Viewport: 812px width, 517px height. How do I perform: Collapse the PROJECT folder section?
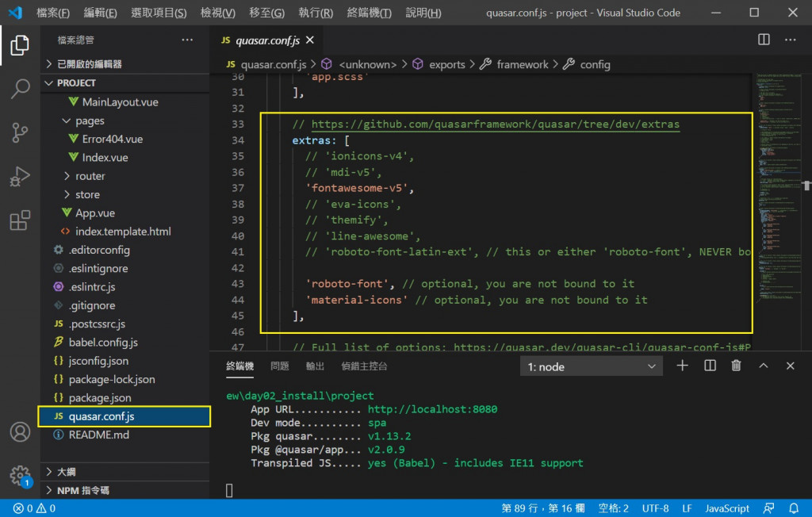click(x=124, y=83)
